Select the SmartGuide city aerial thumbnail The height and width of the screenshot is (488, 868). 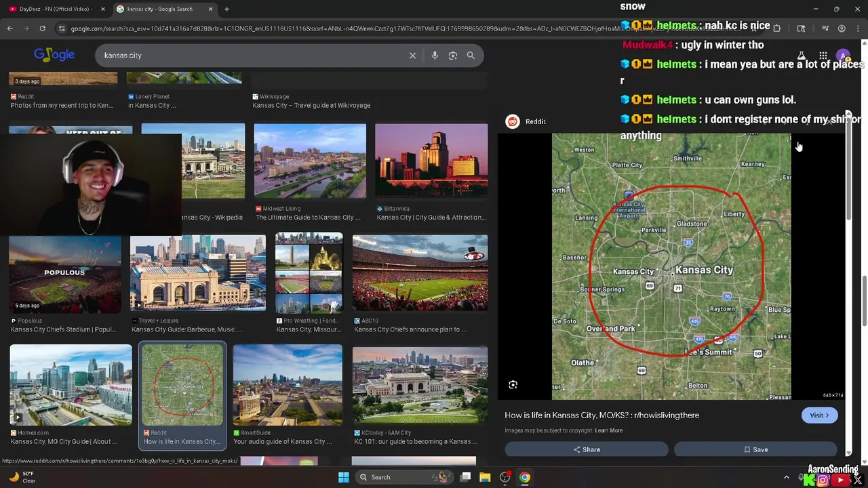pyautogui.click(x=288, y=385)
